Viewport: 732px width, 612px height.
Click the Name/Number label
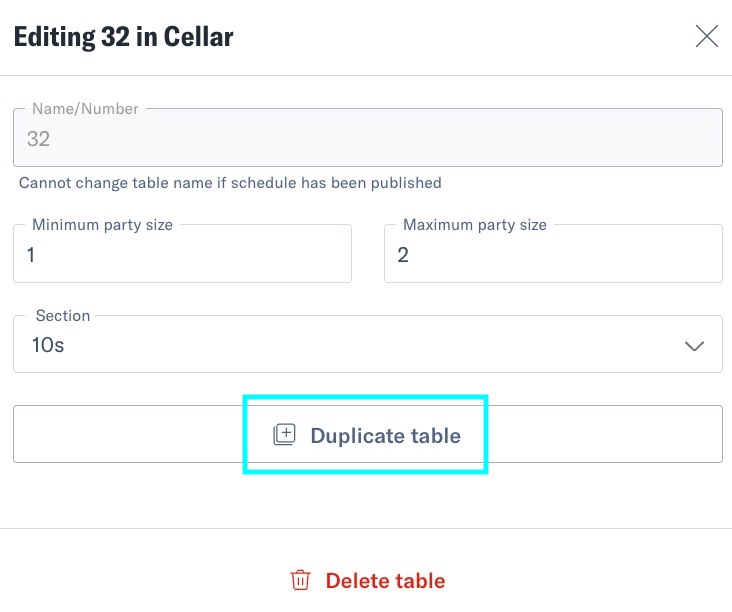pos(85,109)
